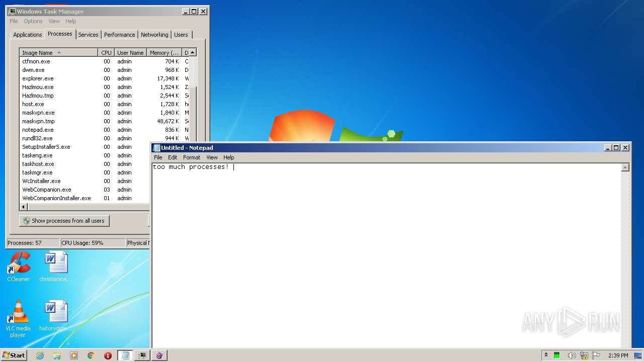
Task: Sort processes by User Name column
Action: pyautogui.click(x=130, y=53)
